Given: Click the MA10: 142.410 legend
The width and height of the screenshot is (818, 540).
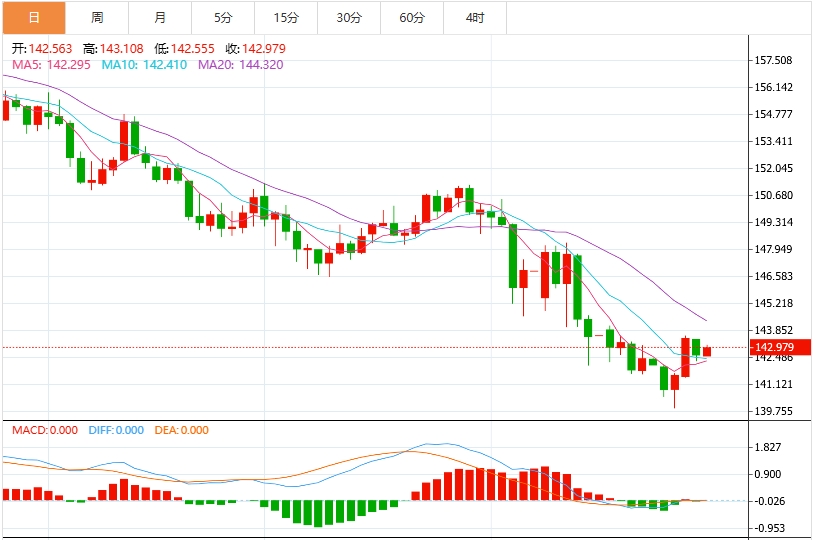Looking at the screenshot, I should [x=144, y=65].
